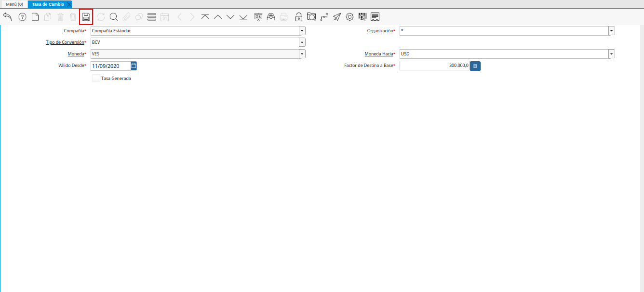Click the BCV conversion type field
Image resolution: width=644 pixels, height=292 pixels.
click(x=195, y=42)
